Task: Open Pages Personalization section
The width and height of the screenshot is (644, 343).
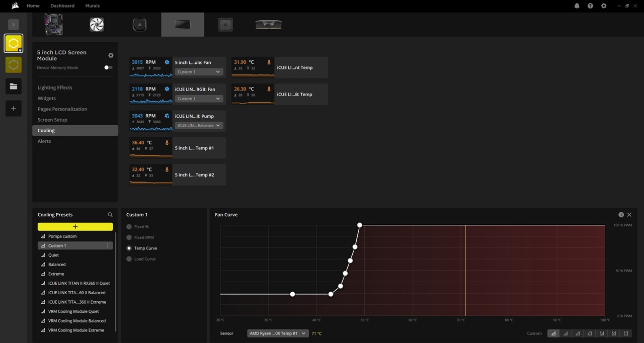Action: click(x=62, y=109)
